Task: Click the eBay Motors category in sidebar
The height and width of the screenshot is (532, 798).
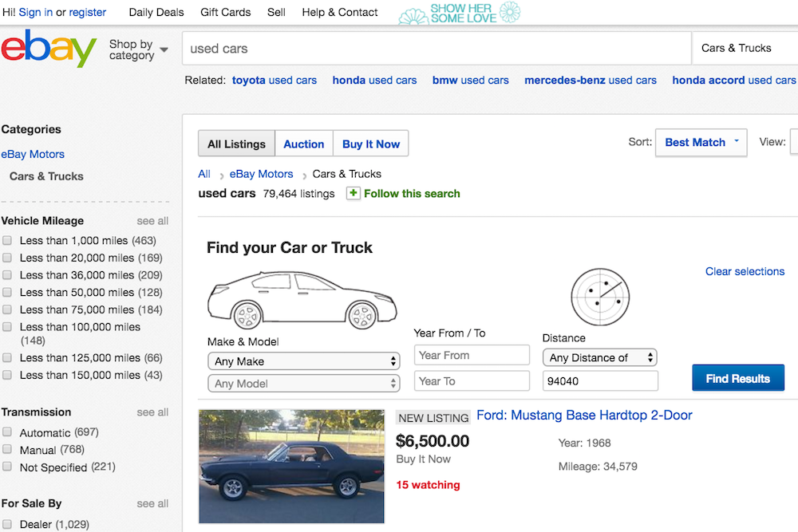Action: (x=33, y=154)
